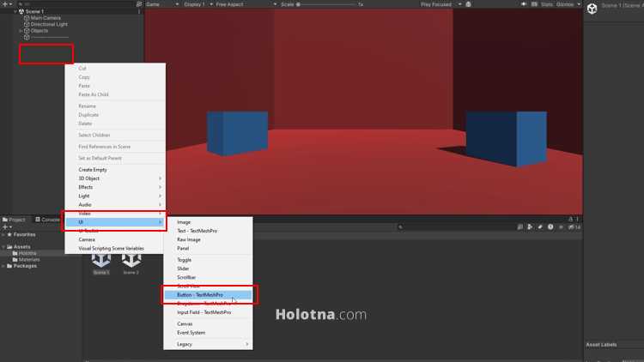This screenshot has height=362, width=644.
Task: Click the Hierarchy create plus button
Action: (5, 4)
